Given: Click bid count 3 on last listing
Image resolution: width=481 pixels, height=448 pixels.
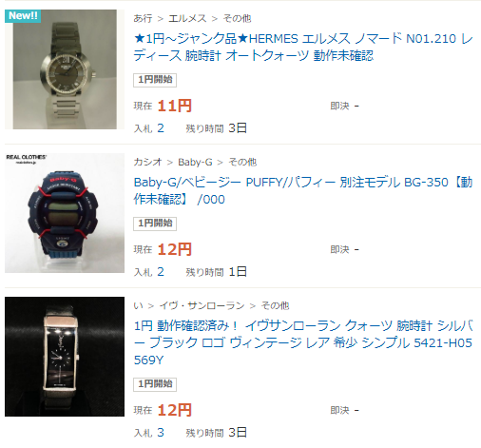Looking at the screenshot, I should [161, 433].
